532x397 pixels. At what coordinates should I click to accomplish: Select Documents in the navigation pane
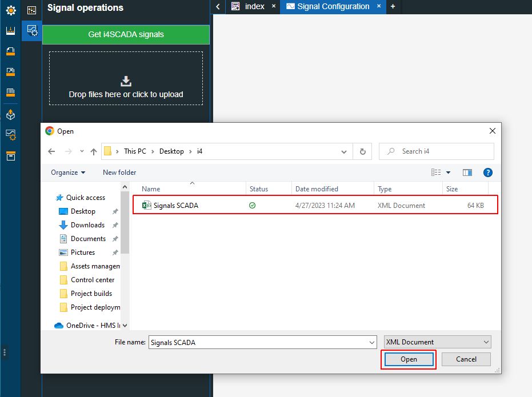click(88, 239)
